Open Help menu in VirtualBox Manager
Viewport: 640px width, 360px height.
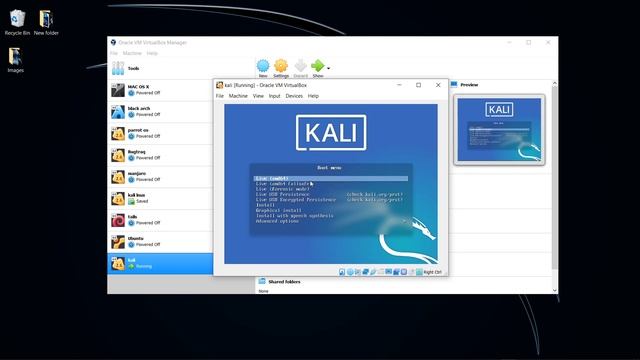coord(152,53)
